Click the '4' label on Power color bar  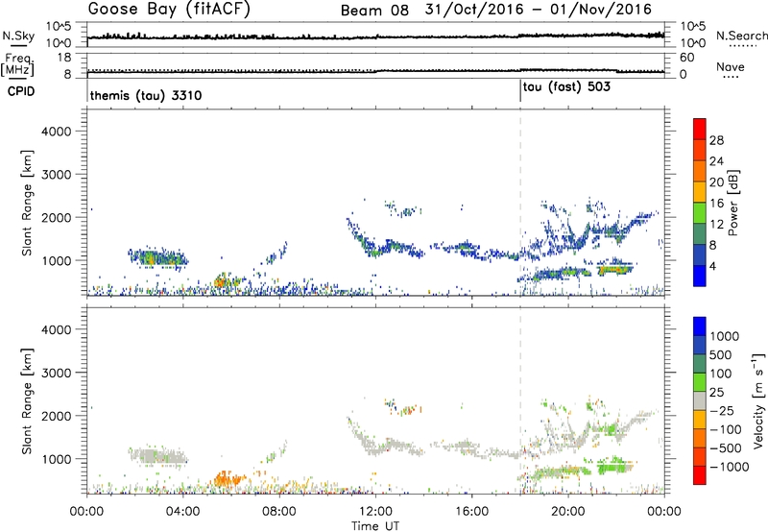(x=713, y=267)
